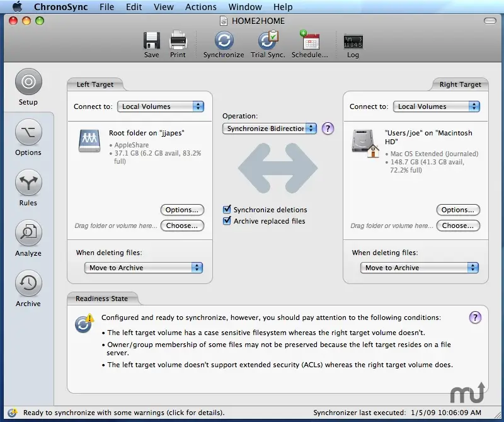Click the Right Target tab label
The height and width of the screenshot is (422, 504).
point(461,84)
